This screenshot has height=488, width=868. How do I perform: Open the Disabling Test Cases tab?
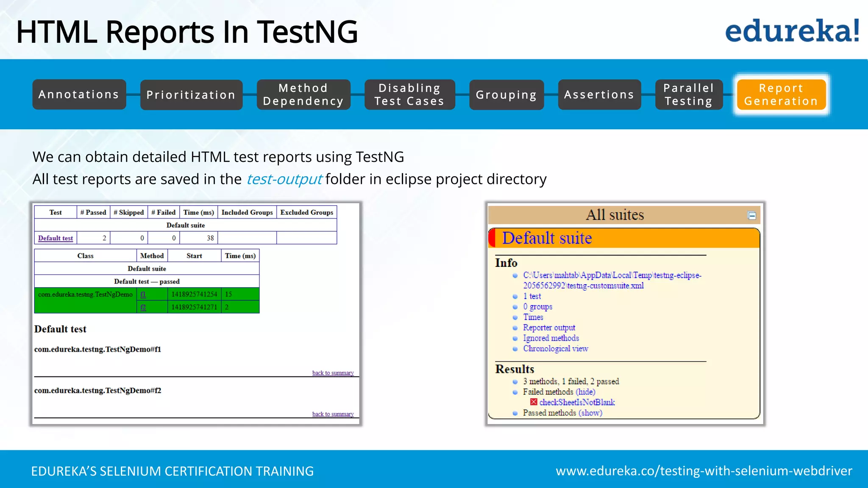click(x=409, y=94)
